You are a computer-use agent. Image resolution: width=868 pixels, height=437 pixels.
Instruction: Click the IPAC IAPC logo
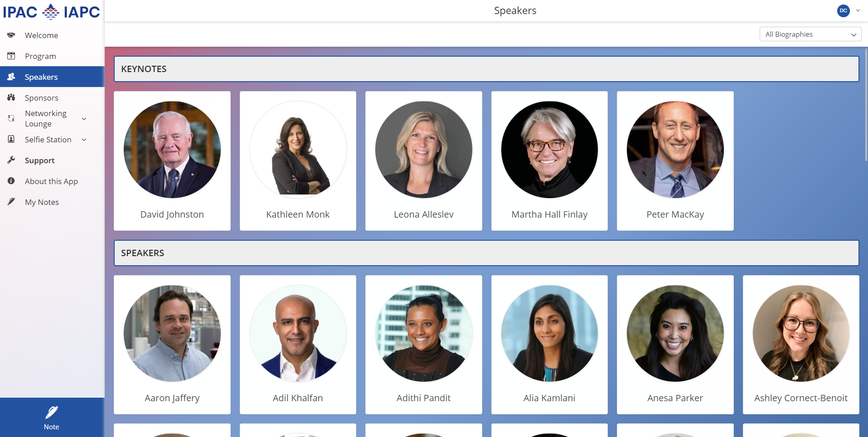[52, 11]
